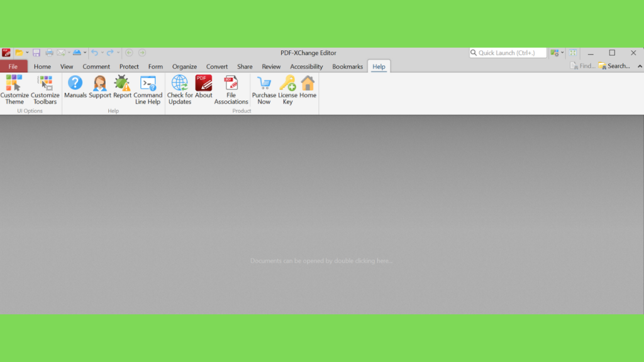Click the next view forward arrow

click(x=142, y=53)
